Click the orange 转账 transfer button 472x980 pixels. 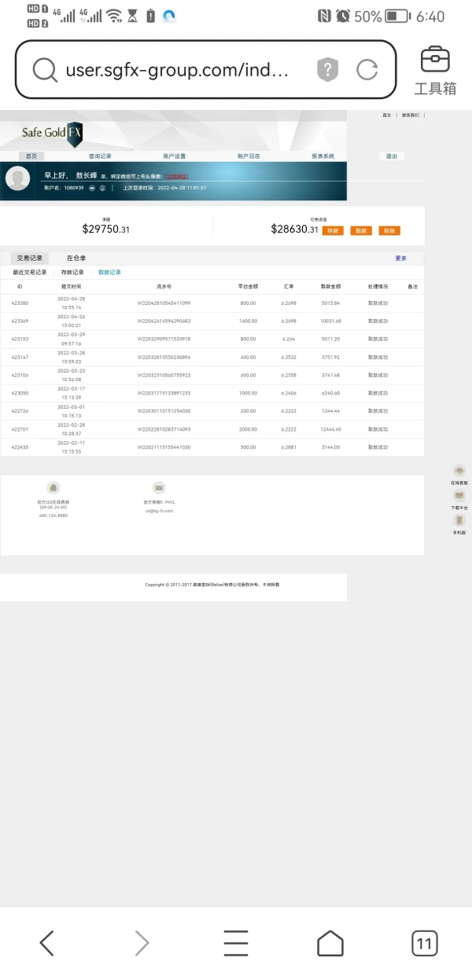coord(389,230)
